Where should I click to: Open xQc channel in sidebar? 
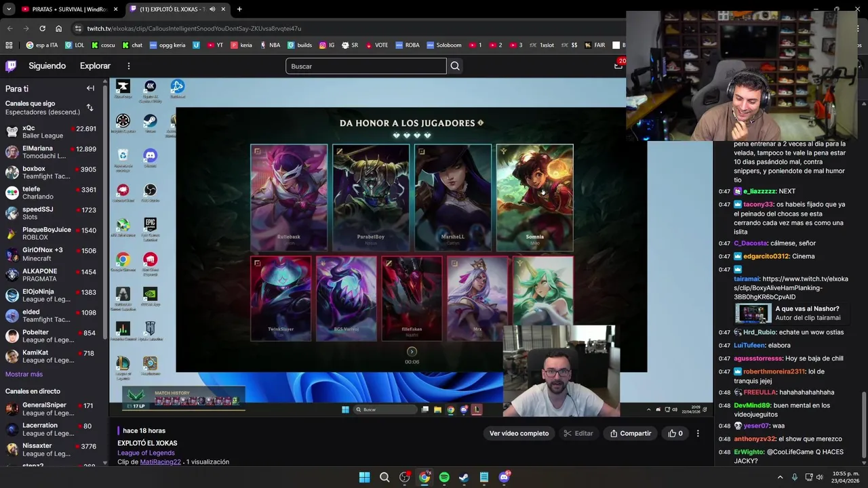[52, 131]
